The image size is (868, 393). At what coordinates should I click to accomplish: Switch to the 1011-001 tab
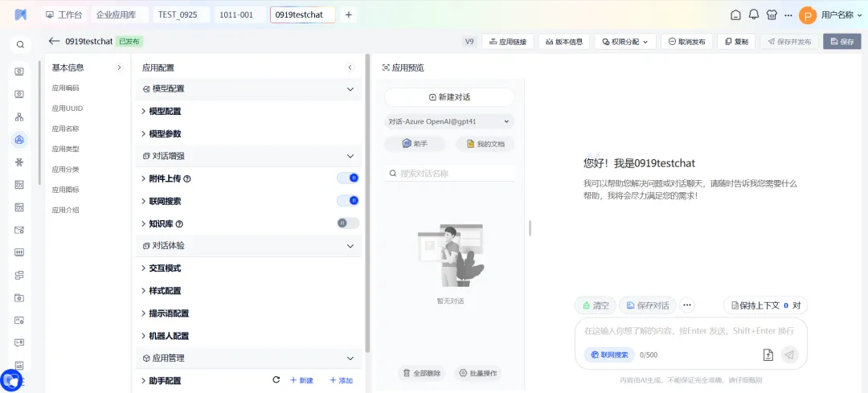[x=240, y=15]
